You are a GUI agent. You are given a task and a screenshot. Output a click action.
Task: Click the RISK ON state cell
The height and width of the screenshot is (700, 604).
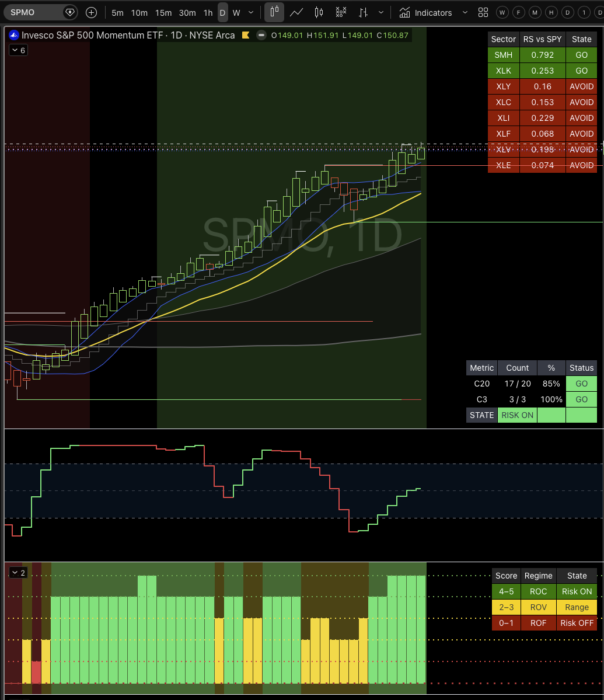(518, 415)
